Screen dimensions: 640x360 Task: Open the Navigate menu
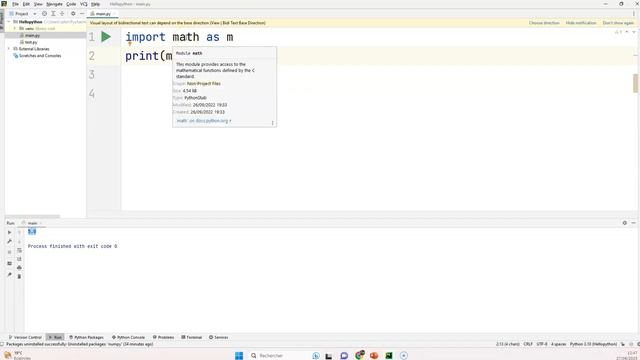[54, 4]
